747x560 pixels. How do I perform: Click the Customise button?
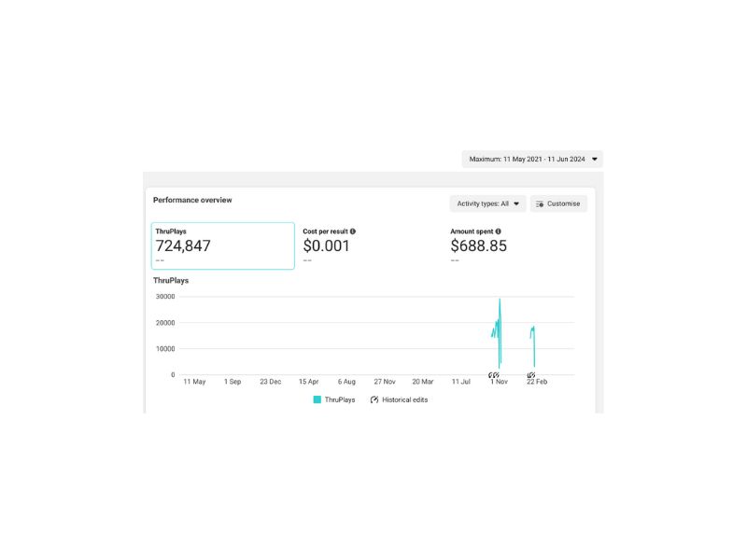click(558, 203)
